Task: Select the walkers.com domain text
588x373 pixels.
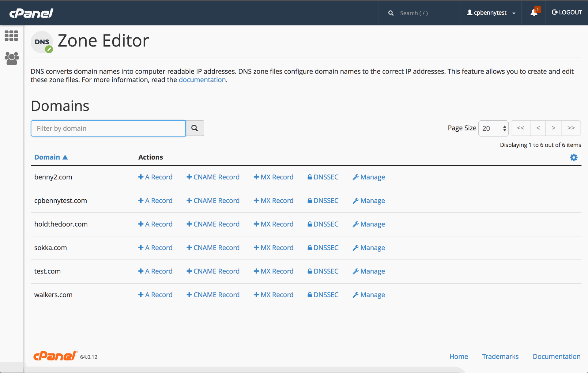Action: pyautogui.click(x=53, y=295)
